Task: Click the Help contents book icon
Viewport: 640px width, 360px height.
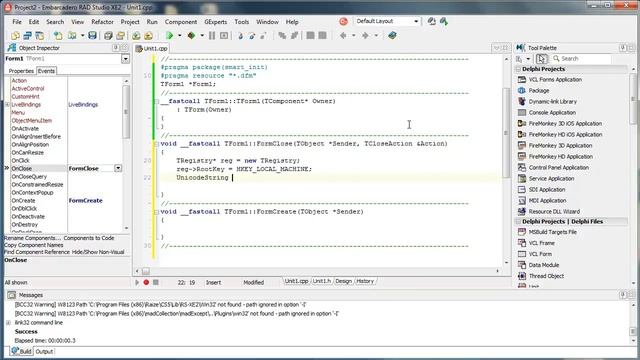Action: tap(392, 36)
